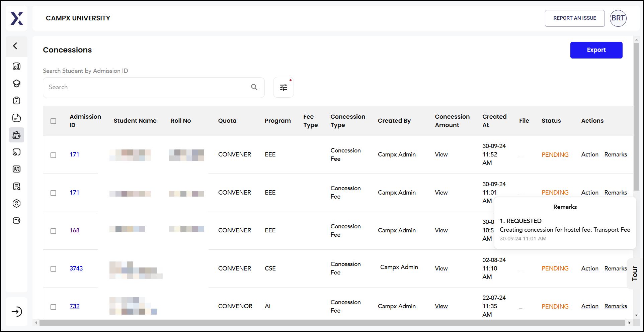644x332 pixels.
Task: Click the horizontal scrollbar thumb
Action: [x=332, y=323]
